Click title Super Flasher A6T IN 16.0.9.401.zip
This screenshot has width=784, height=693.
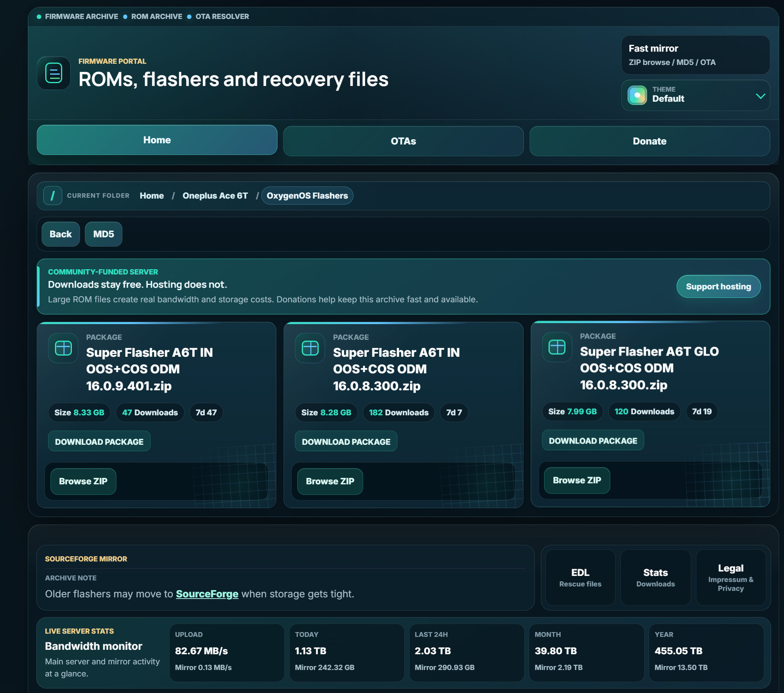click(x=149, y=369)
